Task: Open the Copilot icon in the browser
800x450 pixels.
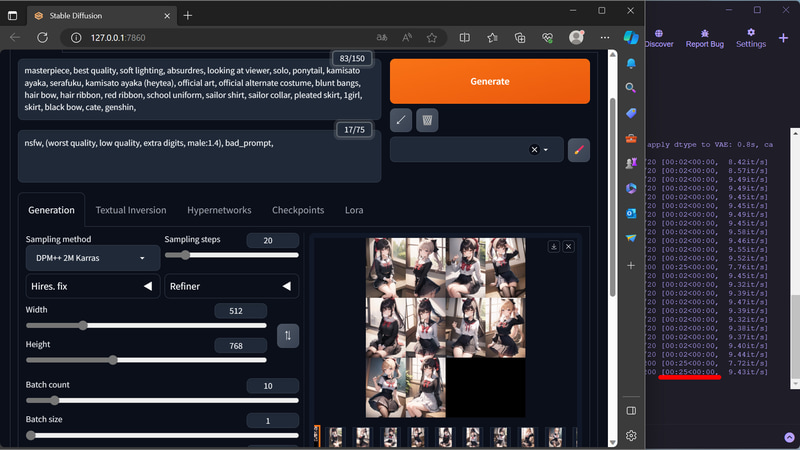Action: click(x=631, y=37)
